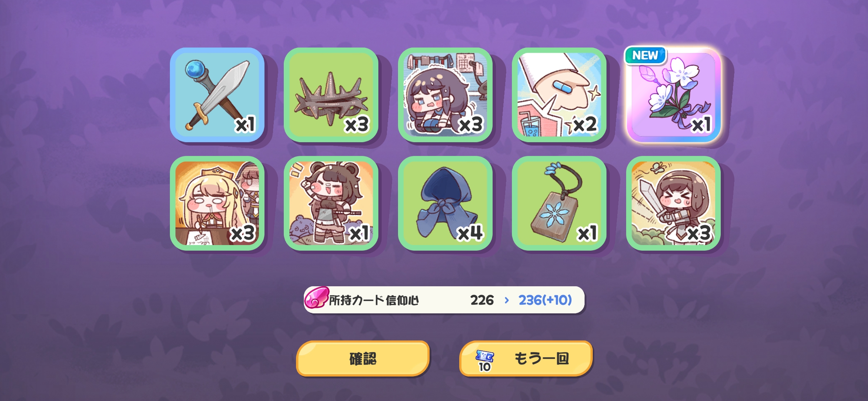Tap the blue pill in hand card
The height and width of the screenshot is (401, 868).
click(559, 95)
